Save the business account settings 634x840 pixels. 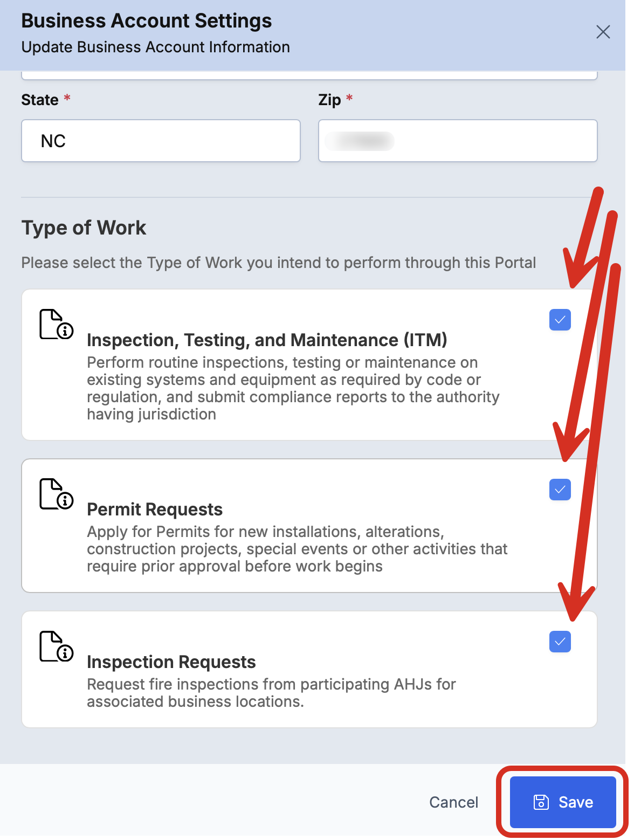coord(563,802)
